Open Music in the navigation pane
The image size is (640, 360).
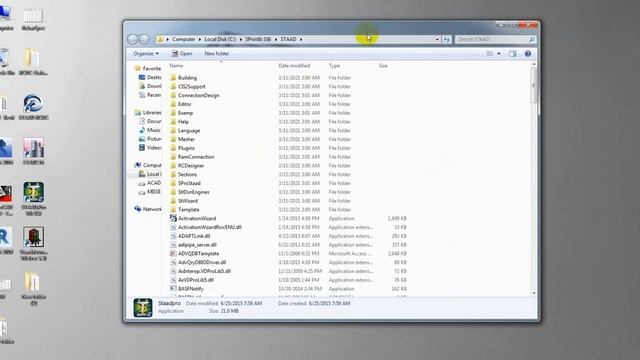pos(150,130)
